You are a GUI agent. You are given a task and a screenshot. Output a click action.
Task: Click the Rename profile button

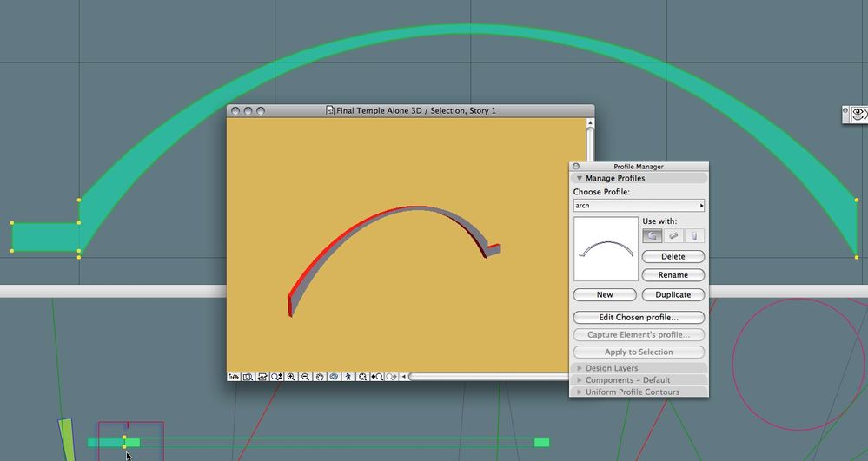[673, 275]
